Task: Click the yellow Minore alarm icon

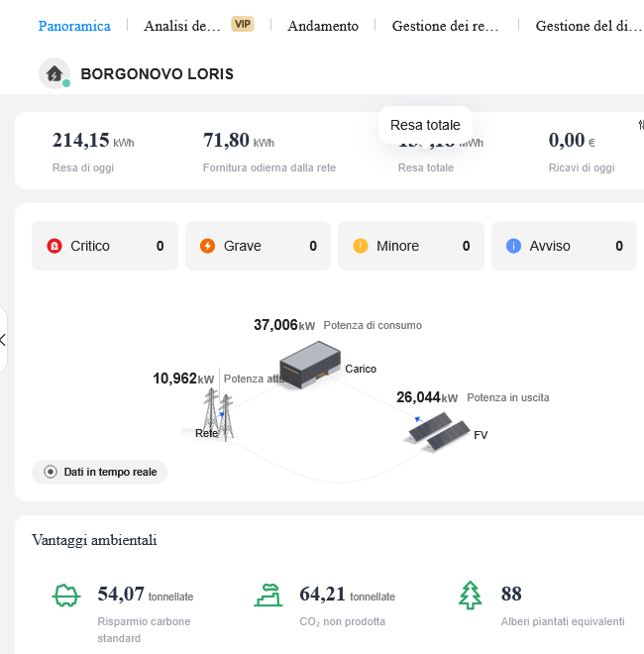Action: (361, 246)
